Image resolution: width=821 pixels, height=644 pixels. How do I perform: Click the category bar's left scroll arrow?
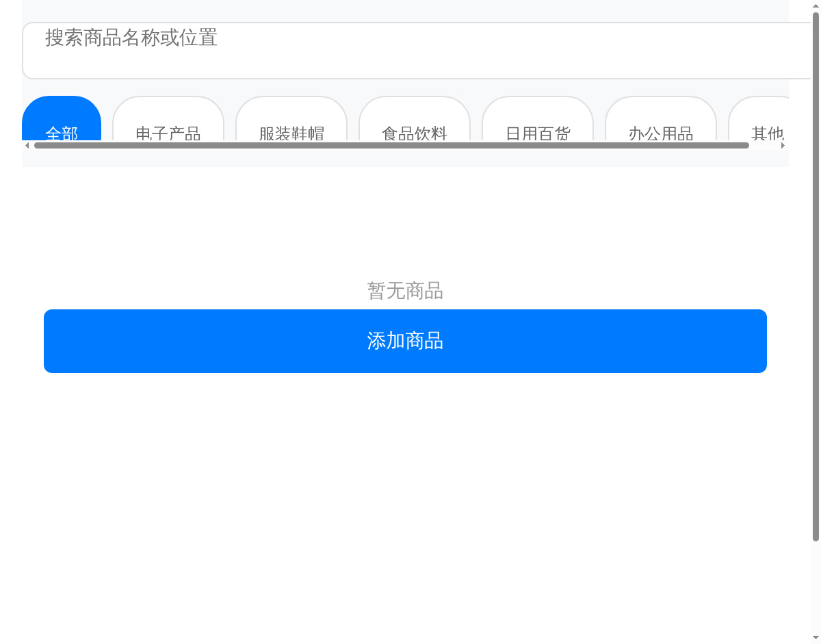tap(27, 145)
